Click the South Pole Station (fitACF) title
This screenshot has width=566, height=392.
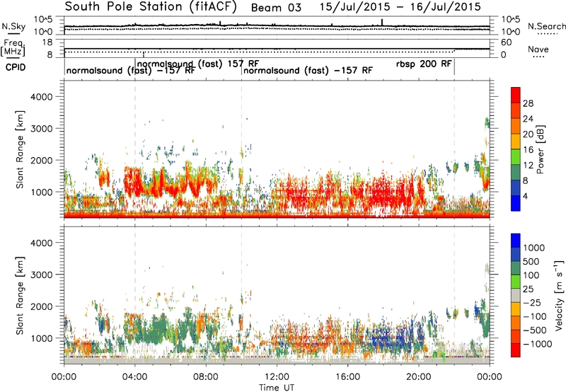click(151, 6)
